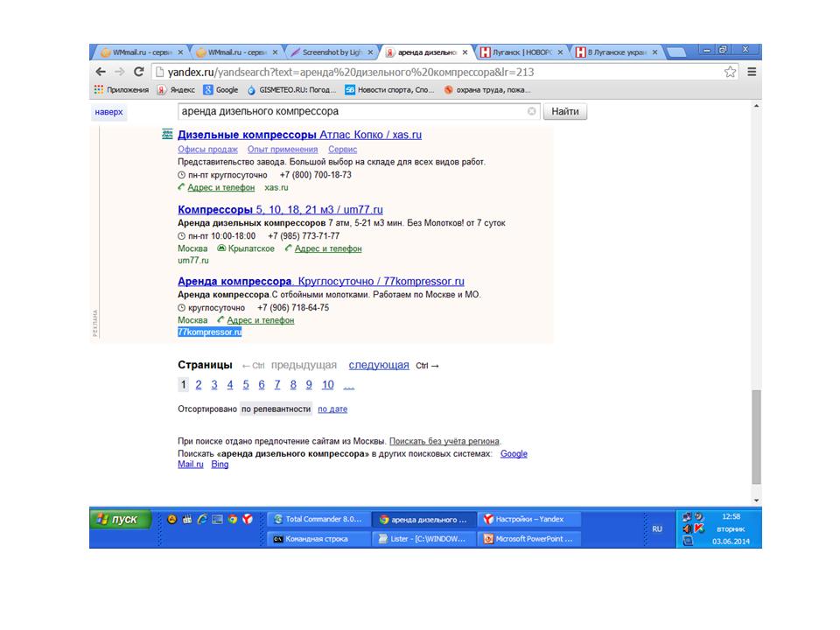The height and width of the screenshot is (630, 840).
Task: Select the аренда дизельного tab
Action: (426, 52)
